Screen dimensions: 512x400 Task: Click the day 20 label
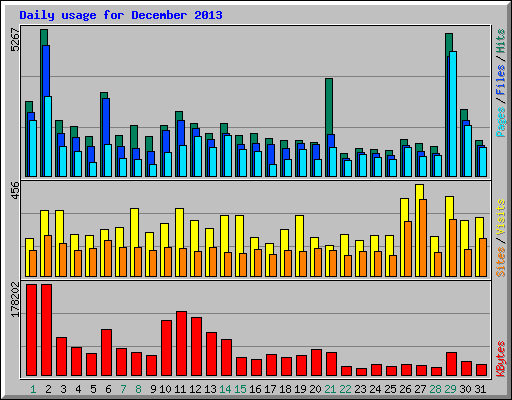click(315, 389)
